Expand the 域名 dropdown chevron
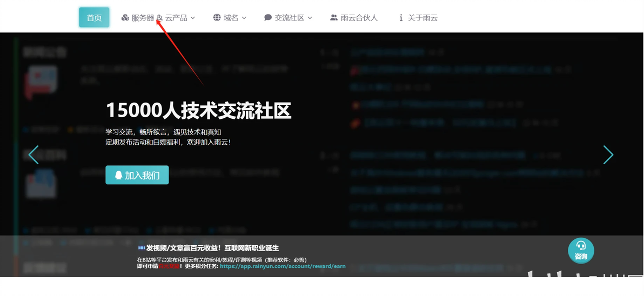 click(244, 18)
